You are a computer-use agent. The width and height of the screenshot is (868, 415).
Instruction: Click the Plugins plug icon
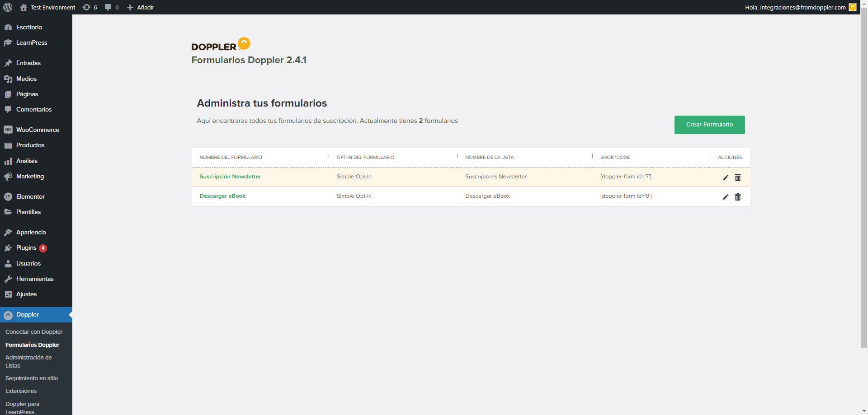pos(8,247)
